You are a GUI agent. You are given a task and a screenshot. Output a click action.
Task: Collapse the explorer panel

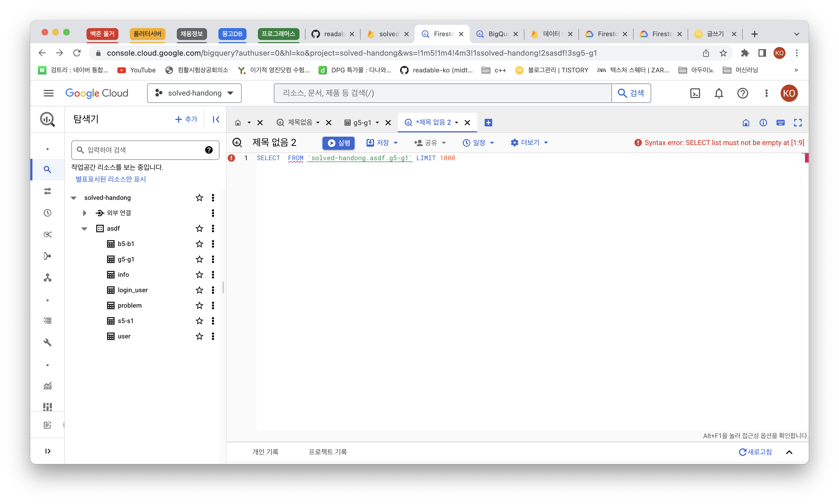click(x=216, y=119)
